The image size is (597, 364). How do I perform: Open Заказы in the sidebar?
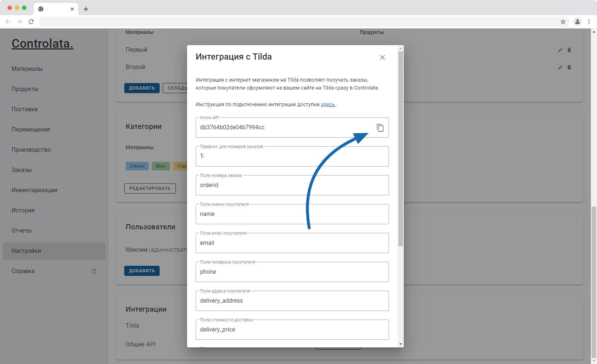(54, 170)
